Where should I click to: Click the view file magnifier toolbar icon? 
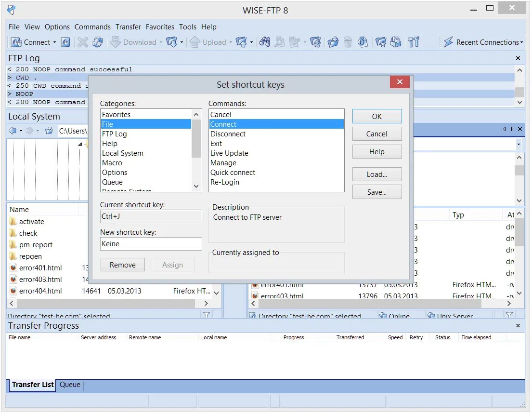[280, 42]
